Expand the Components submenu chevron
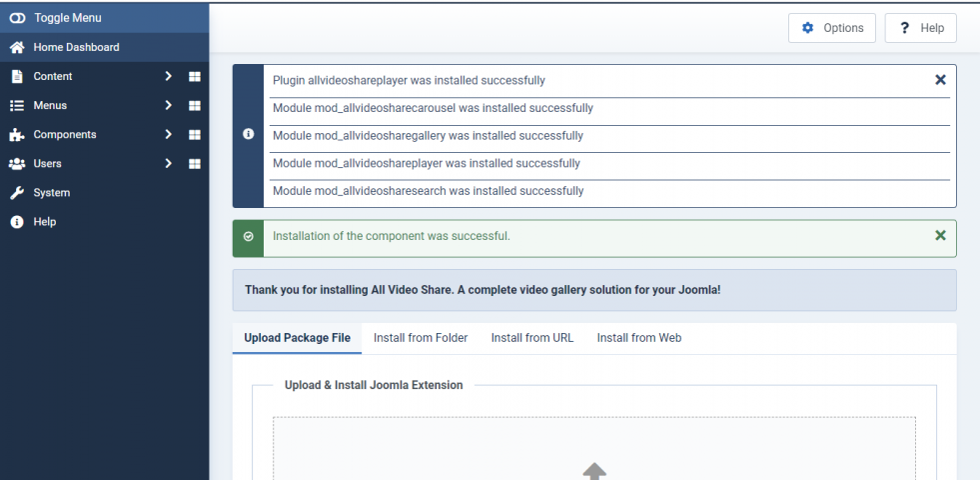This screenshot has width=980, height=480. [x=168, y=135]
